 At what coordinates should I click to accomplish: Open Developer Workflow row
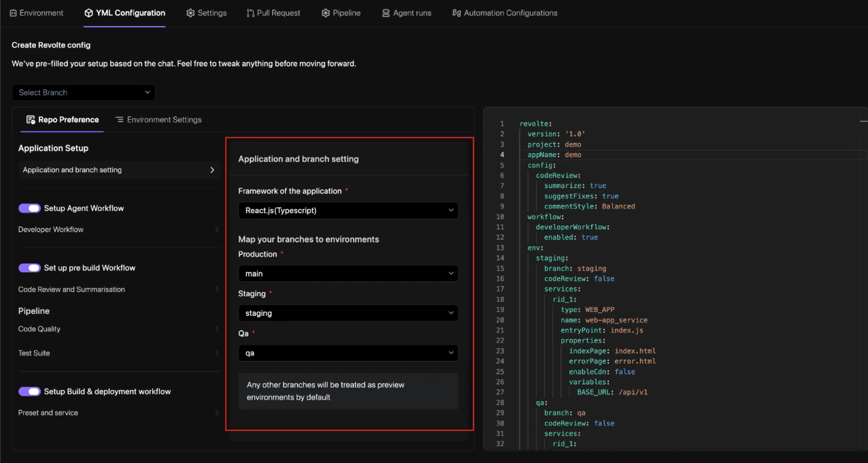(119, 229)
